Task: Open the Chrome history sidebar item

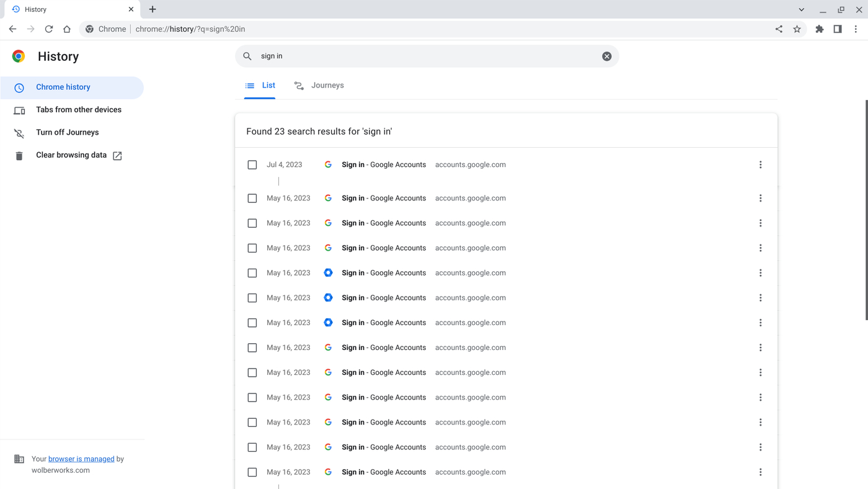Action: (63, 87)
